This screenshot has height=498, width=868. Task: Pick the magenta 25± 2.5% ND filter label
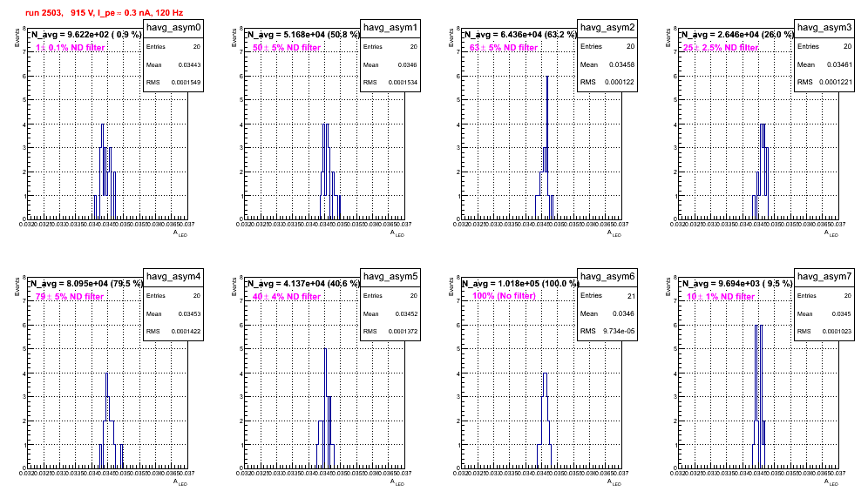click(x=721, y=48)
